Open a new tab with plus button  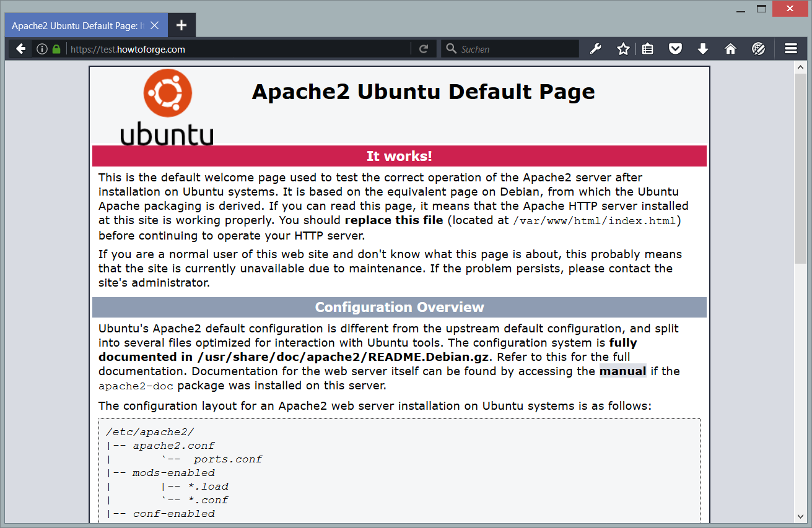tap(181, 25)
